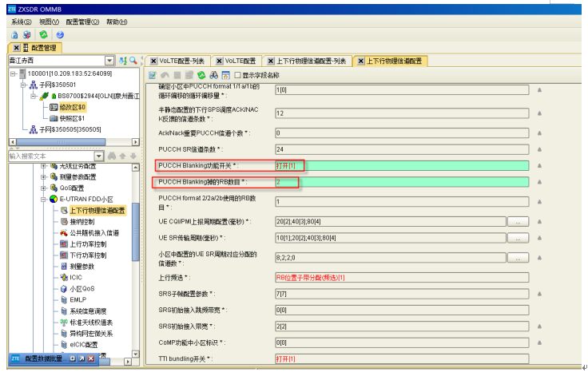Screen dimensions: 588x372
Task: Click the PUCCH Blanking掉的RB数目 value field
Action: 402,182
